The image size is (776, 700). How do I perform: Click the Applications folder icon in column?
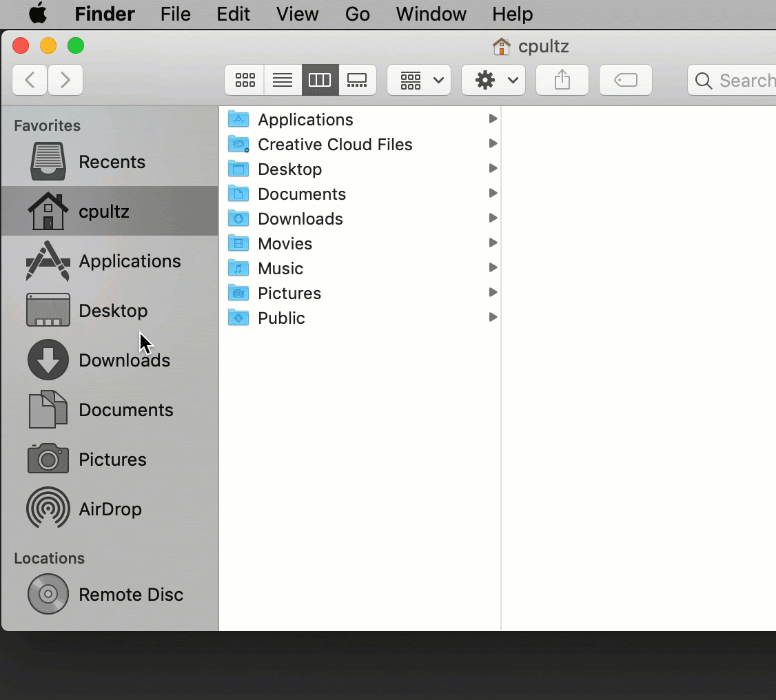pyautogui.click(x=238, y=119)
